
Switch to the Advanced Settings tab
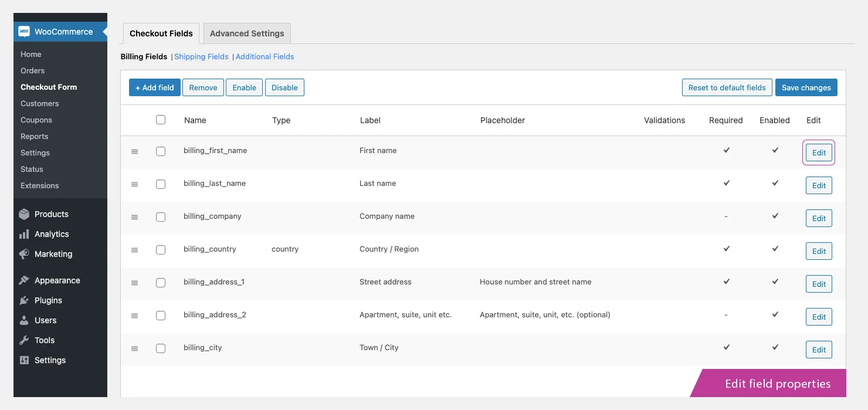click(x=246, y=33)
